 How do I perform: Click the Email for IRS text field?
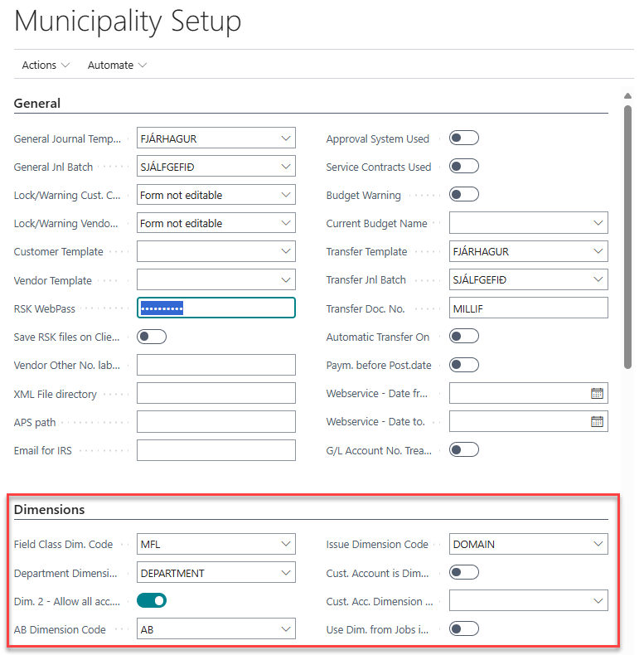pyautogui.click(x=215, y=450)
